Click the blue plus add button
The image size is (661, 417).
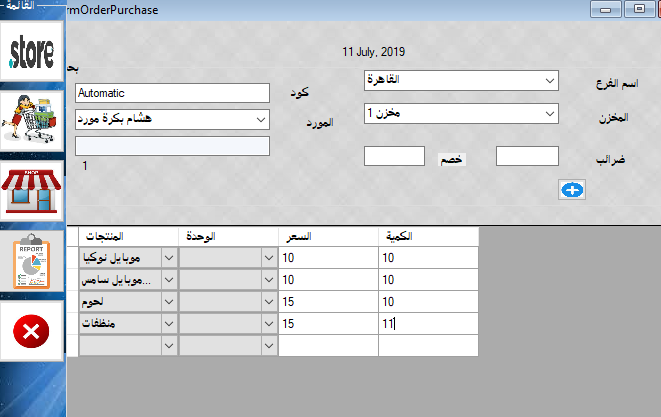[x=572, y=190]
